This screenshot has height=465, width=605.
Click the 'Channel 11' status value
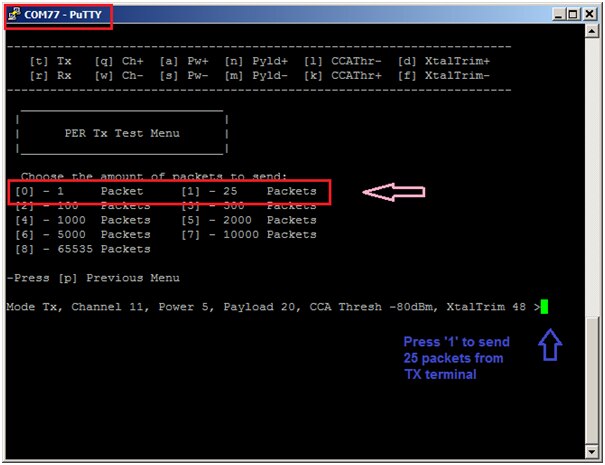tap(110, 307)
